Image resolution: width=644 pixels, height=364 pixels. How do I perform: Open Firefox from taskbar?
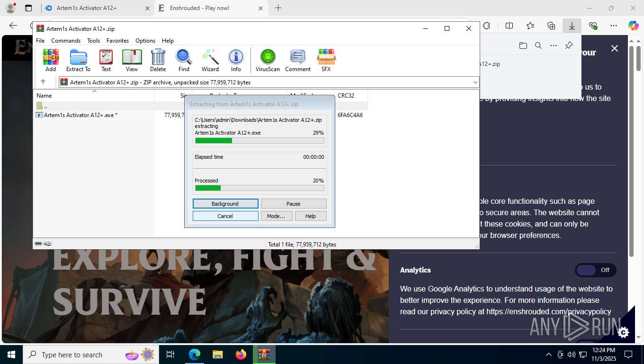[241, 355]
